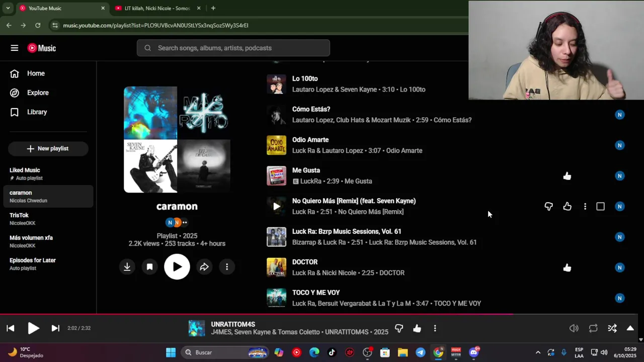The width and height of the screenshot is (644, 362).
Task: Open the Liked Music playlist
Action: 48,174
